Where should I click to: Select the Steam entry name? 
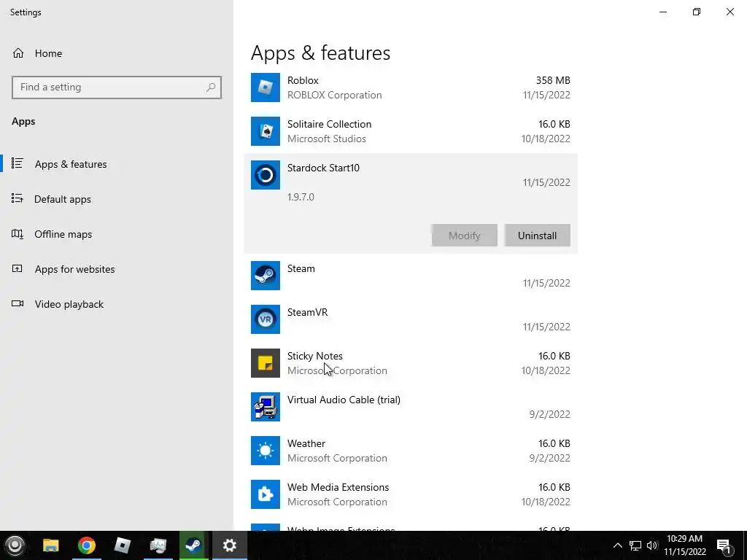(x=301, y=268)
